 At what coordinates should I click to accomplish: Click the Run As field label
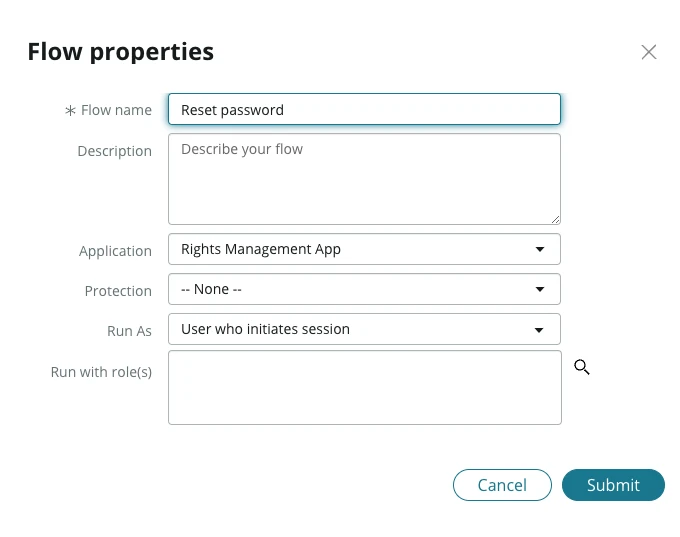coord(129,331)
